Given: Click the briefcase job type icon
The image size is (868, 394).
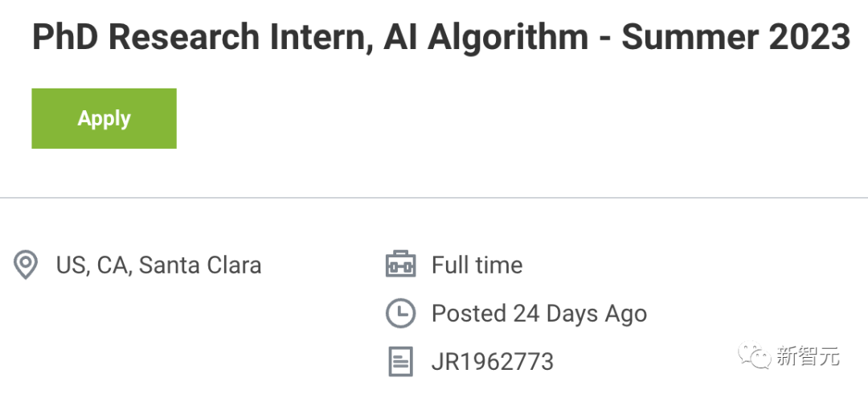Looking at the screenshot, I should [400, 265].
